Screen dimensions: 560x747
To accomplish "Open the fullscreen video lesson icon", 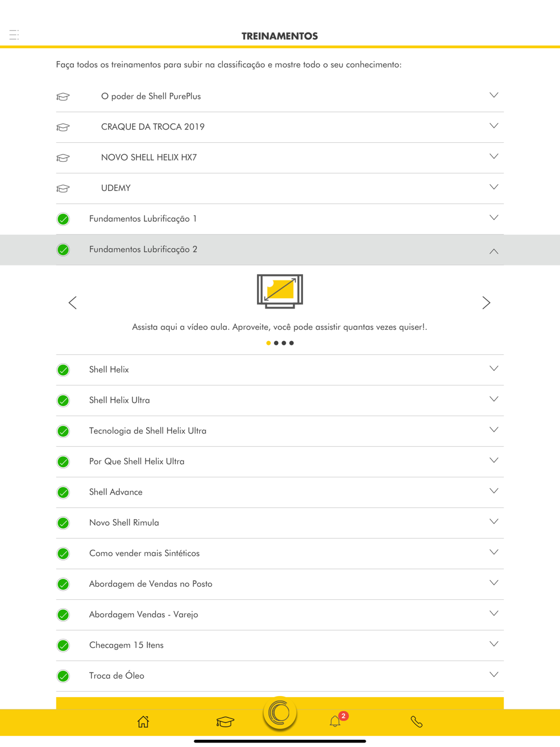I will click(x=280, y=291).
